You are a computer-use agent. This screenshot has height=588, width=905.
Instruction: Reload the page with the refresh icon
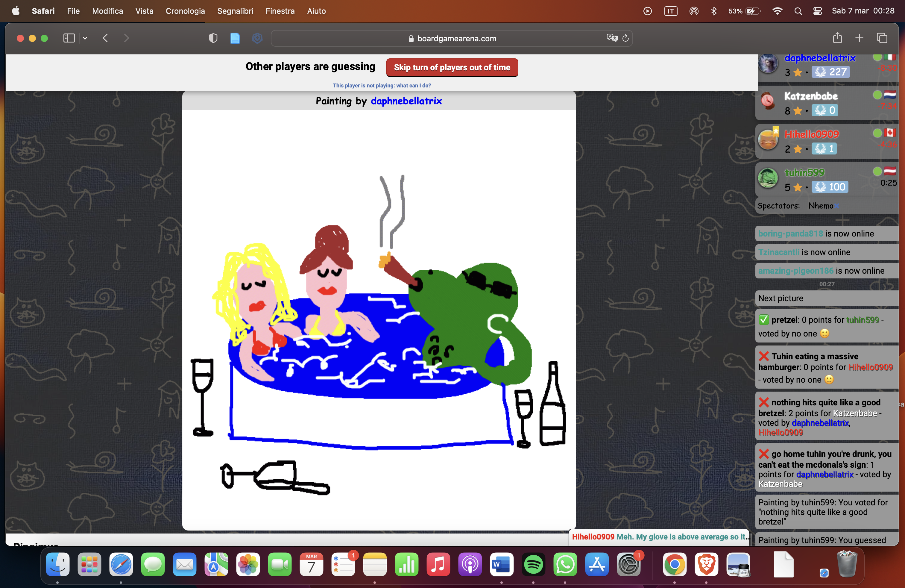pyautogui.click(x=625, y=38)
